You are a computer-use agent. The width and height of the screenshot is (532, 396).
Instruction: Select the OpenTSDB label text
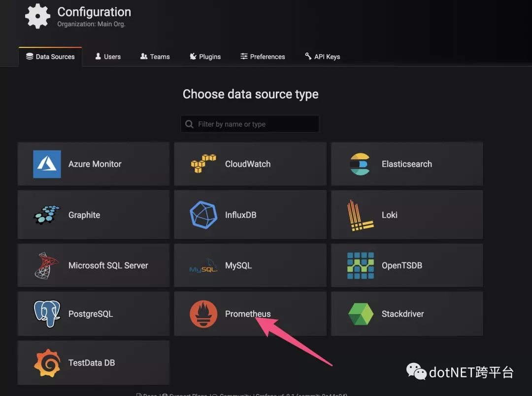(402, 266)
